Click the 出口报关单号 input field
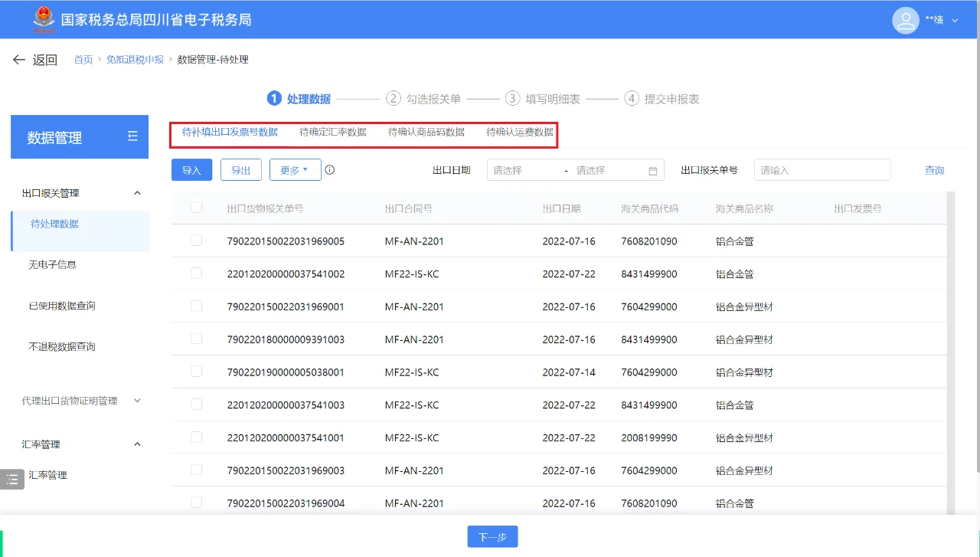This screenshot has height=557, width=980. [822, 169]
